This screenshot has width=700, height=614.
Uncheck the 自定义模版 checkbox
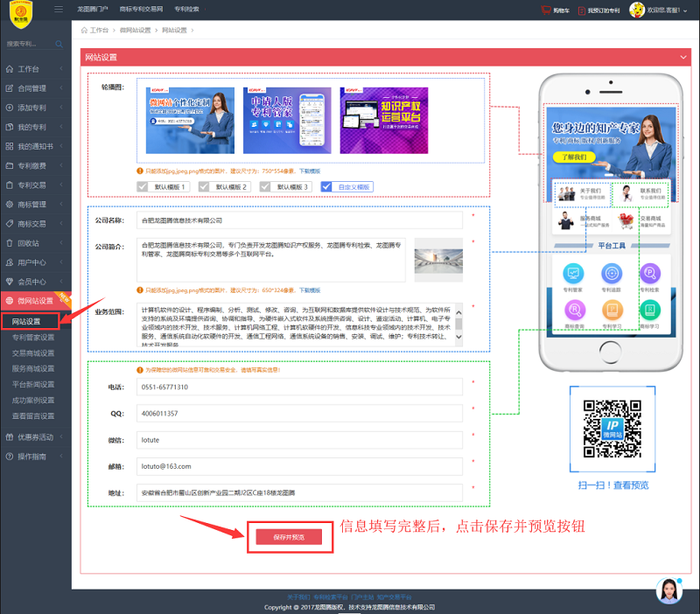[x=327, y=187]
